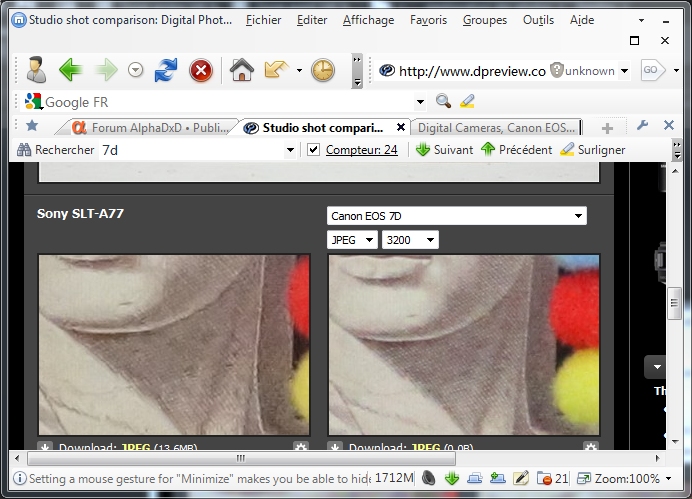Click JPEG download link under Canon image
This screenshot has width=692, height=499.
425,447
